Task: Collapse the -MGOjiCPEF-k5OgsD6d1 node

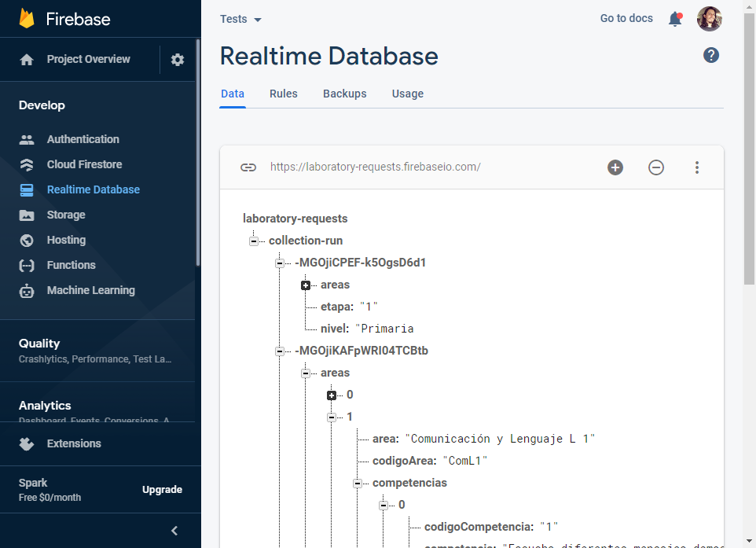Action: tap(280, 263)
